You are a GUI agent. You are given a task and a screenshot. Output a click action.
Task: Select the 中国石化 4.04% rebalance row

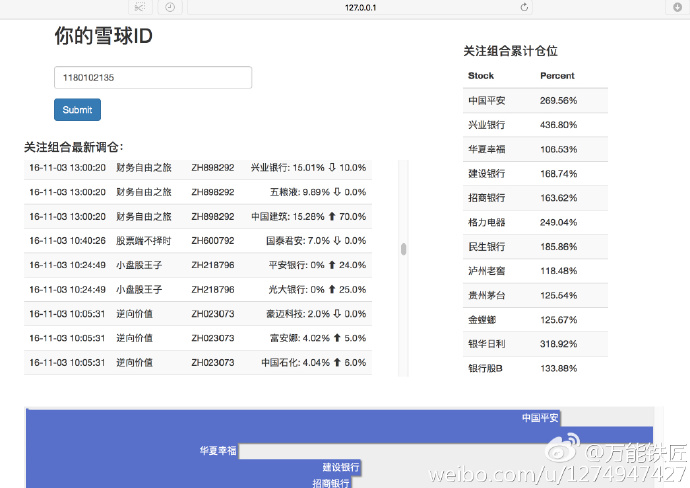(198, 363)
